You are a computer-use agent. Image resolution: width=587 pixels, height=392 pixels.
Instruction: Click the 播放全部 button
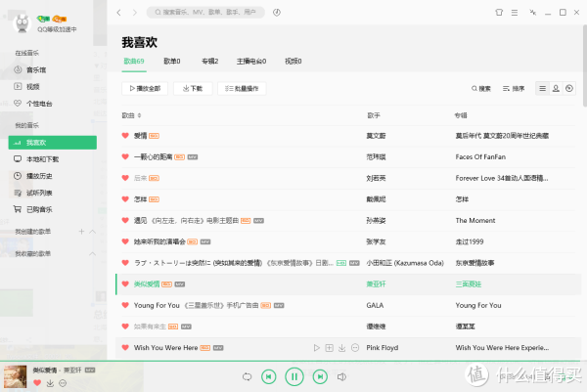coord(145,89)
